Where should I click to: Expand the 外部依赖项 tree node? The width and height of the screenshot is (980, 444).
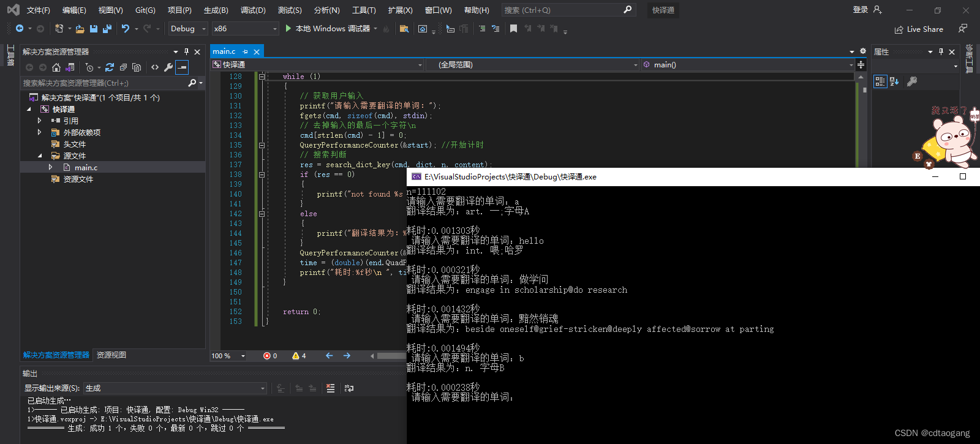click(39, 132)
